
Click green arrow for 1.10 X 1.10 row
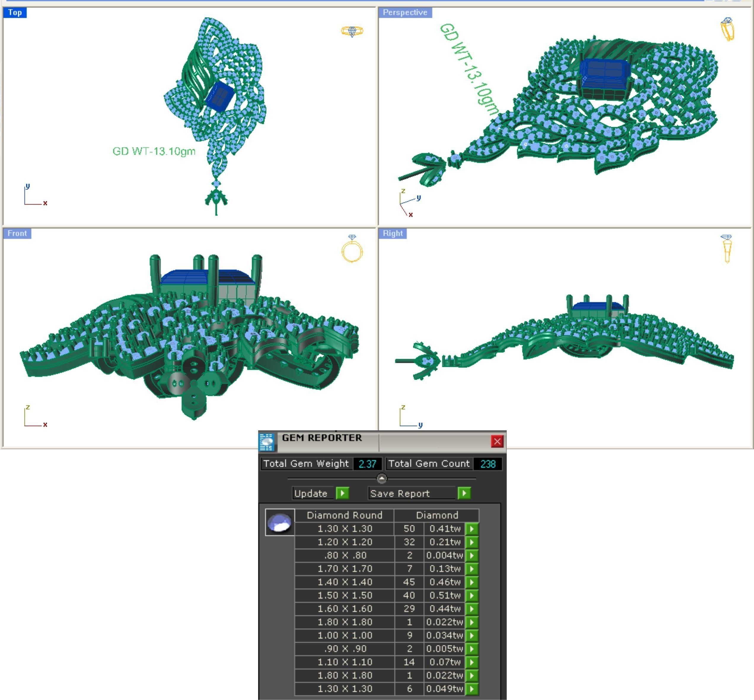472,662
